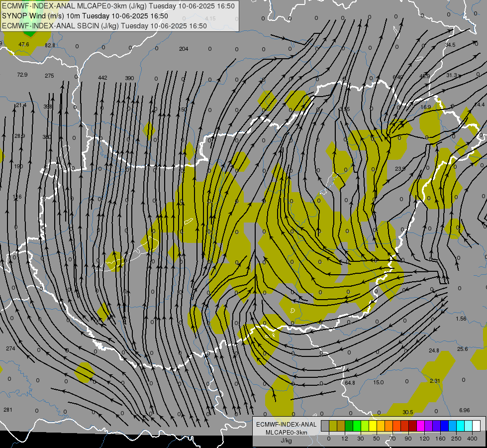Click the legend scale label 400
The width and height of the screenshot is (487, 448).
(x=472, y=439)
